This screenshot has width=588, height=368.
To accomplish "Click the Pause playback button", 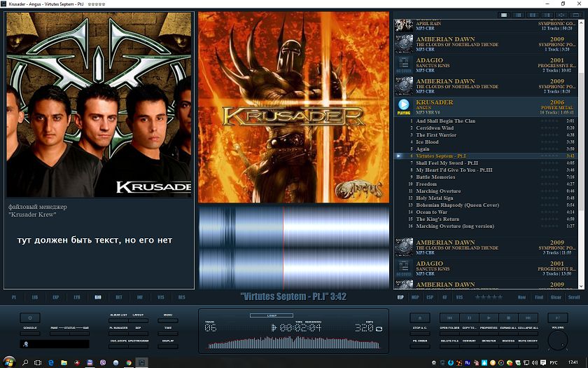I will point(469,318).
